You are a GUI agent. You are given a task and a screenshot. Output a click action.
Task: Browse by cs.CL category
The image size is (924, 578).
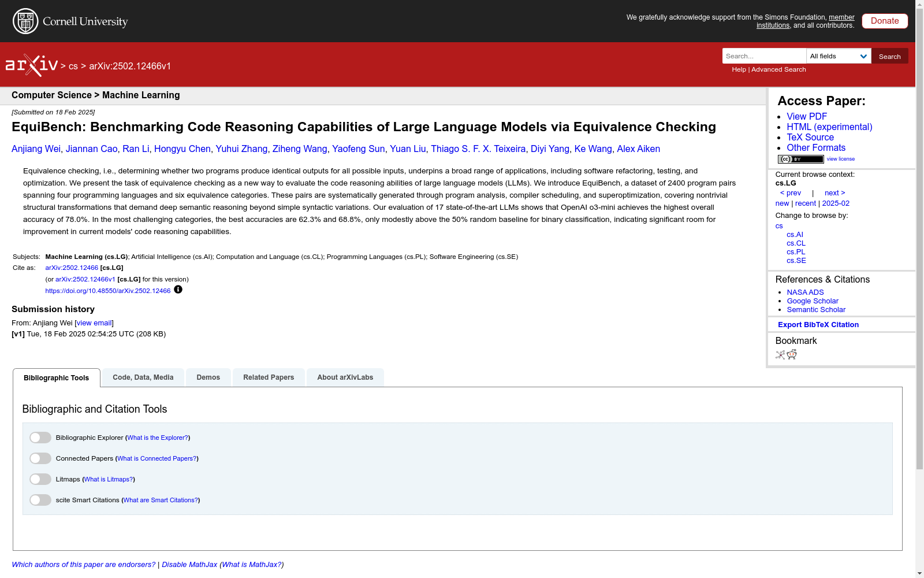(x=796, y=243)
